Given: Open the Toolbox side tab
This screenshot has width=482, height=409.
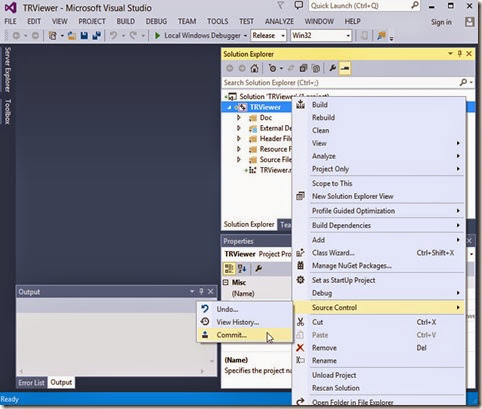Looking at the screenshot, I should coord(7,112).
